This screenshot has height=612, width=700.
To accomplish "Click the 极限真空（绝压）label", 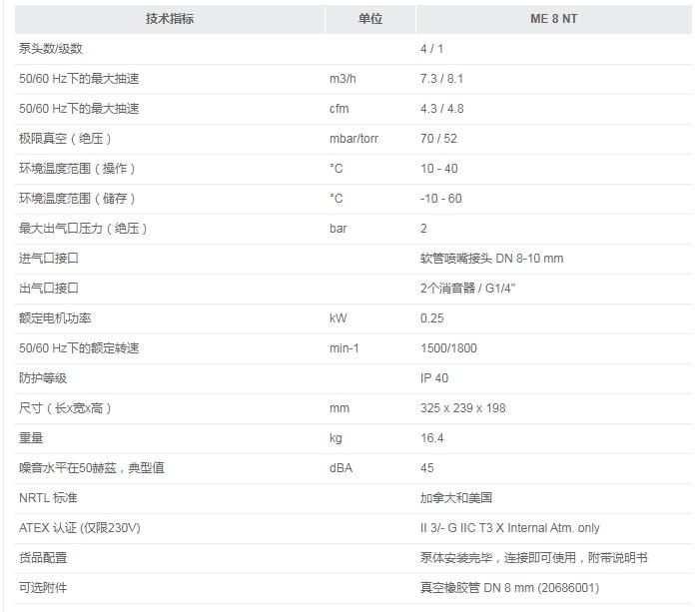I will point(65,139).
